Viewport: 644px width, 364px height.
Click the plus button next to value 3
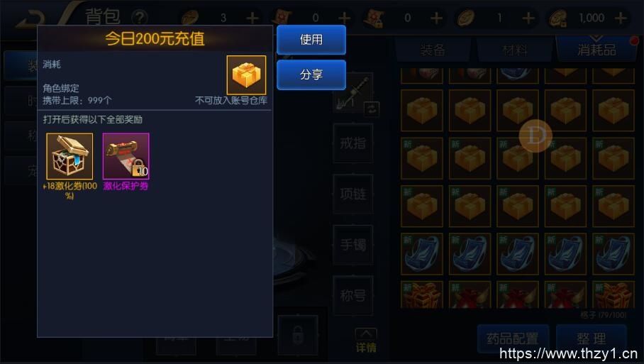252,18
